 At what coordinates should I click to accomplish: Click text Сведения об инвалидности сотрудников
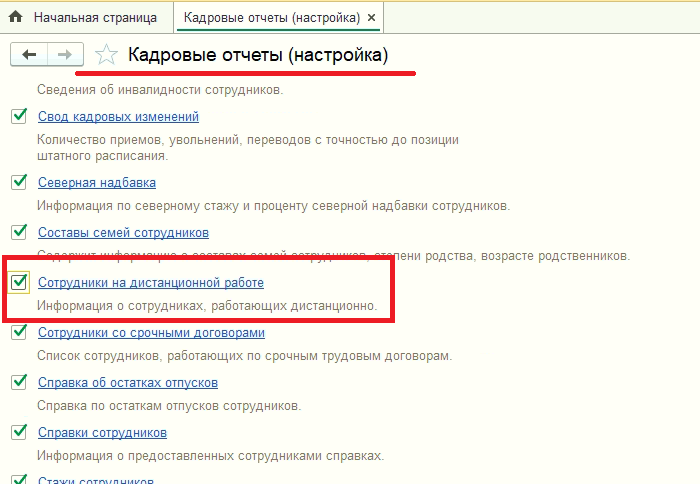(x=160, y=90)
